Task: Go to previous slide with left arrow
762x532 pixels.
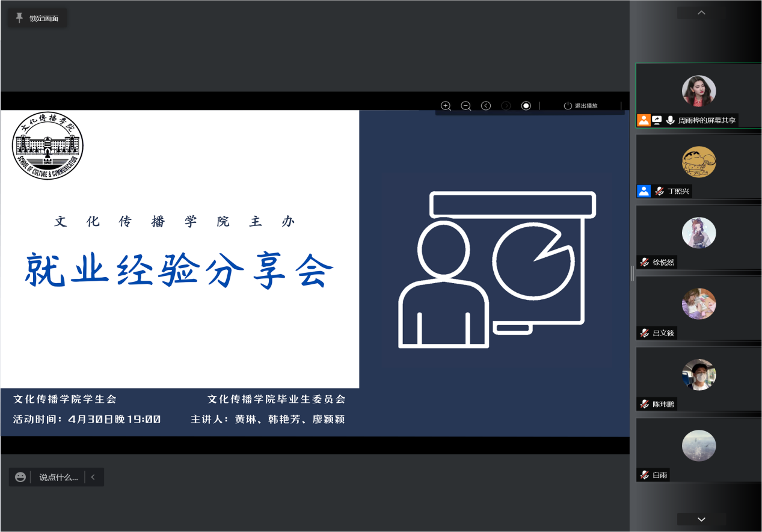Action: 486,106
